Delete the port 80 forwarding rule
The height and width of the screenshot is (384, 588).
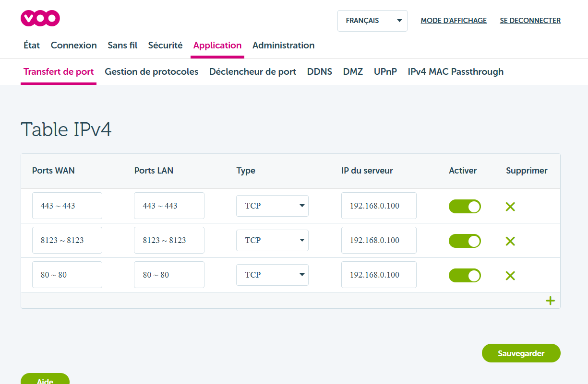[x=510, y=276]
